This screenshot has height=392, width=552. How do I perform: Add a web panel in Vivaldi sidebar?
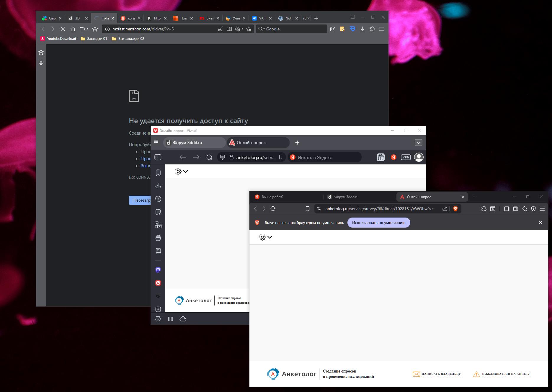(158, 309)
